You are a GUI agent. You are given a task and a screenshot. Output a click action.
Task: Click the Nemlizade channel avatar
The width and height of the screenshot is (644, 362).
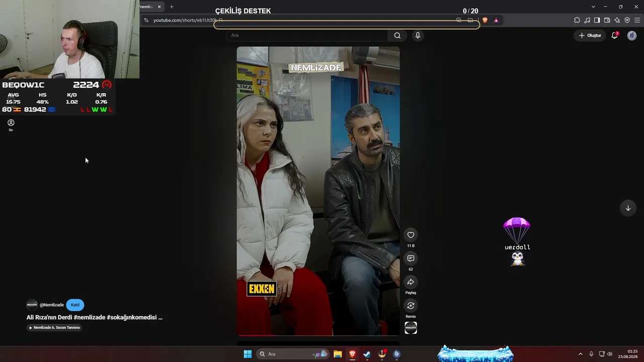coord(32,305)
